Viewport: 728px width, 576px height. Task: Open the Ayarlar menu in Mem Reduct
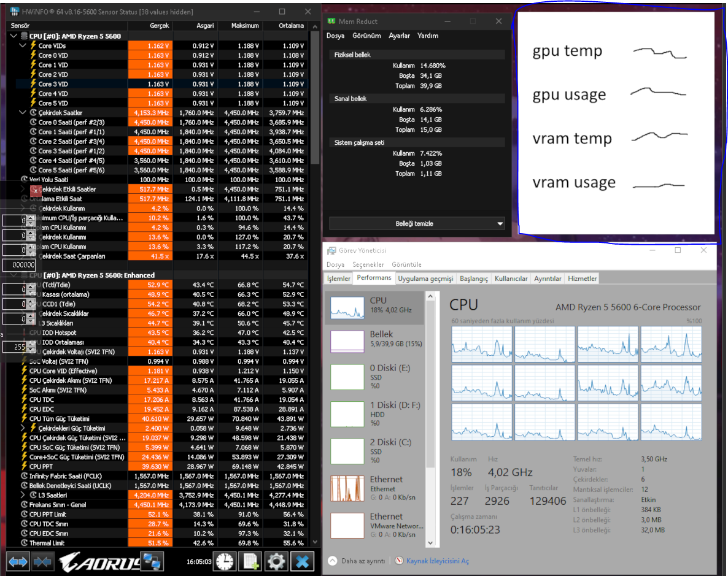click(x=399, y=36)
